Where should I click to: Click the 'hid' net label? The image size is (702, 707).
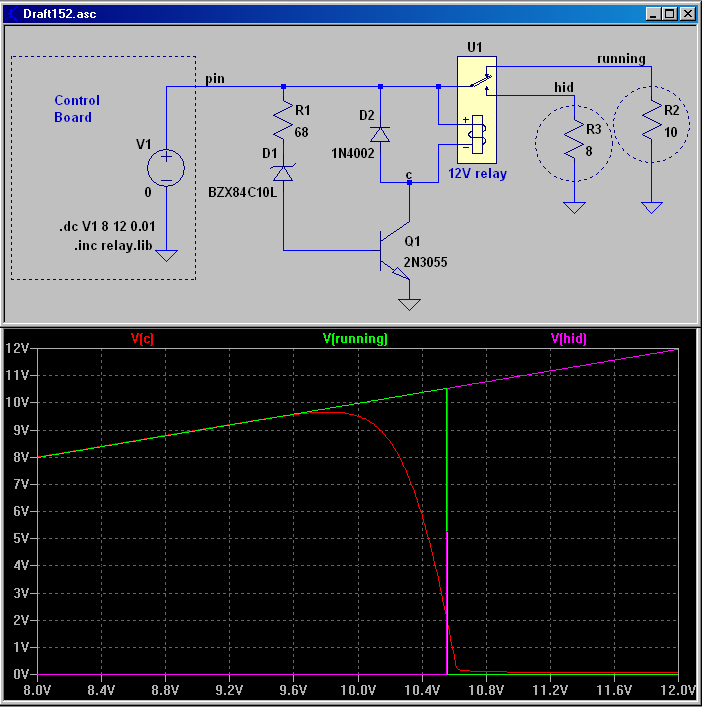pos(564,87)
